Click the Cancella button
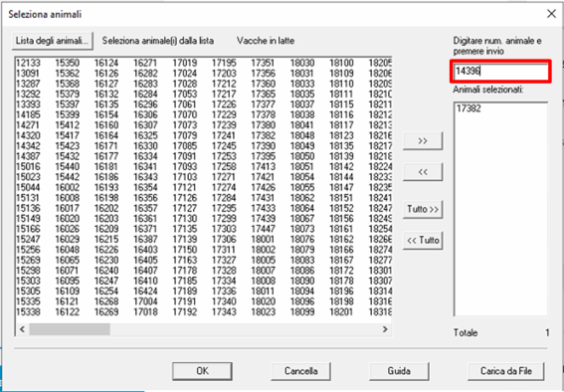This screenshot has height=392, width=564. click(x=300, y=371)
